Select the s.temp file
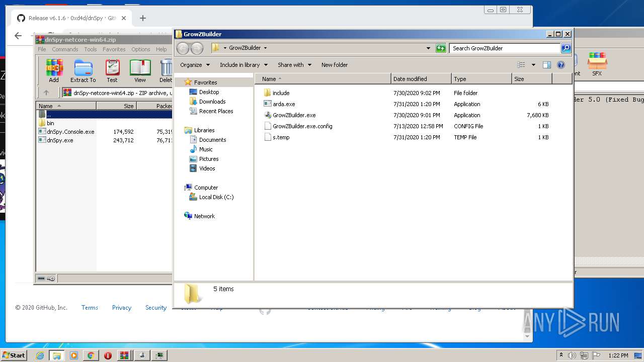The height and width of the screenshot is (362, 644). 281,137
